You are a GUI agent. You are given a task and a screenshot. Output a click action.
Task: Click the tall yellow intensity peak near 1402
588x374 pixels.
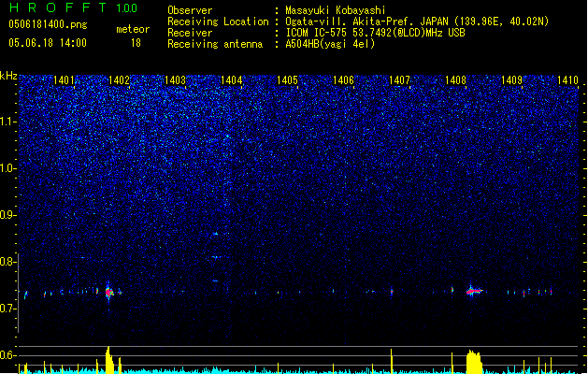109,360
